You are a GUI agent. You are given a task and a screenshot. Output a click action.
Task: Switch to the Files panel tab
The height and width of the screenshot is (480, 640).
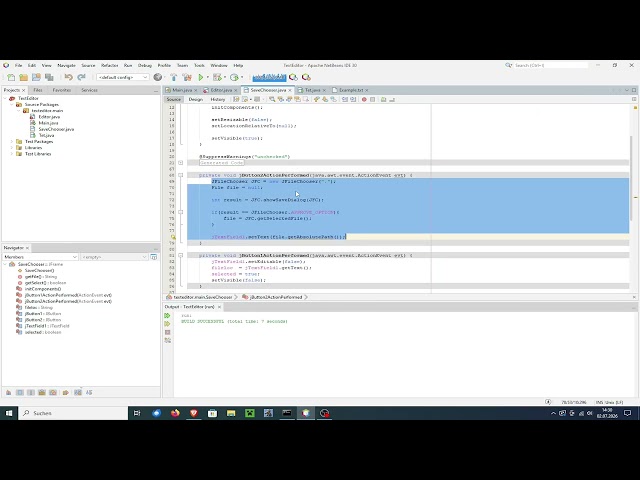click(x=38, y=90)
